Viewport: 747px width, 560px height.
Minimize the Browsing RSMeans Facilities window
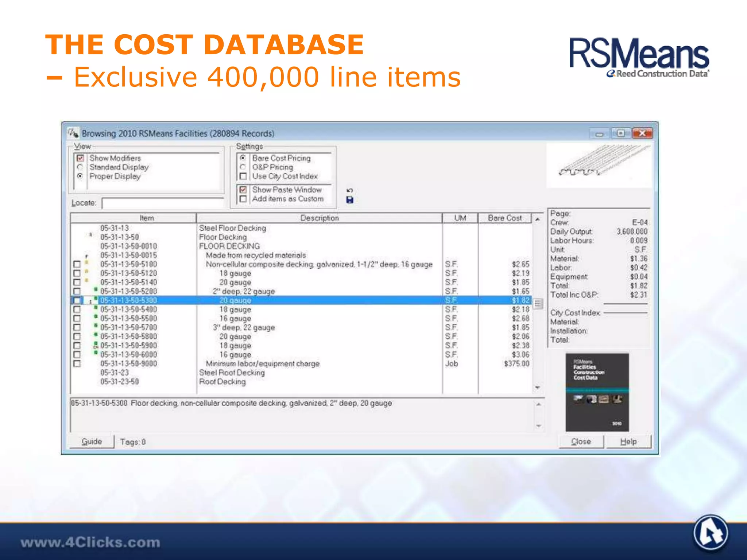point(599,134)
